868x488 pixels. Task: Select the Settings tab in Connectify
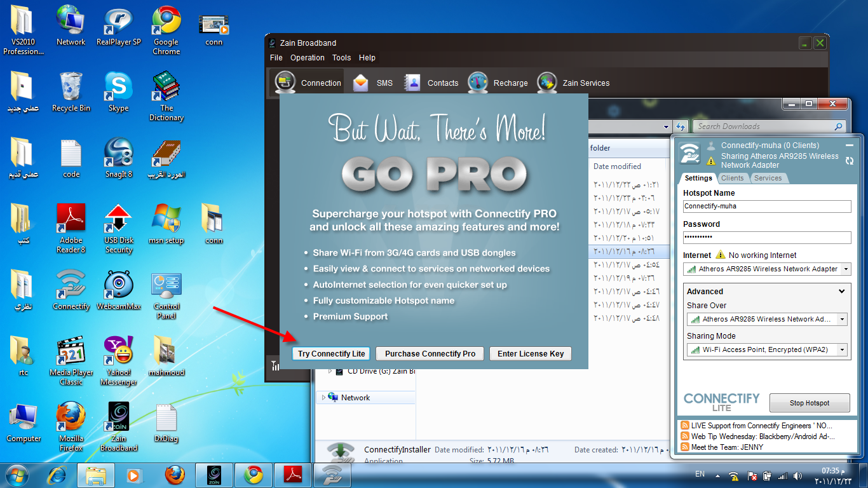tap(698, 178)
